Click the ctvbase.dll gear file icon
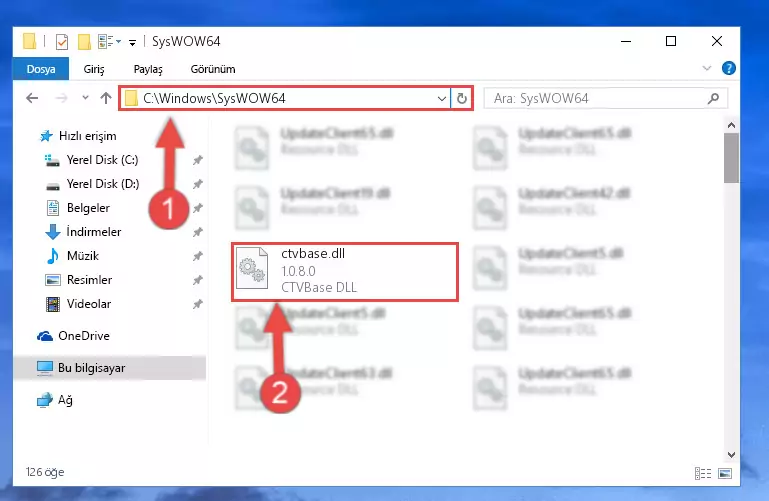Image resolution: width=769 pixels, height=501 pixels. point(252,269)
